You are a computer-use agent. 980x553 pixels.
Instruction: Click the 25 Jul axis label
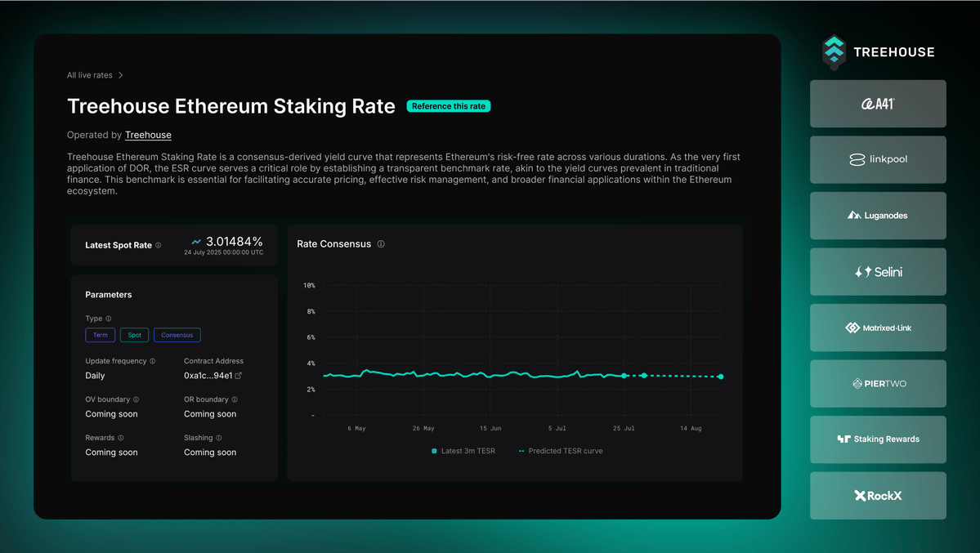click(x=624, y=429)
